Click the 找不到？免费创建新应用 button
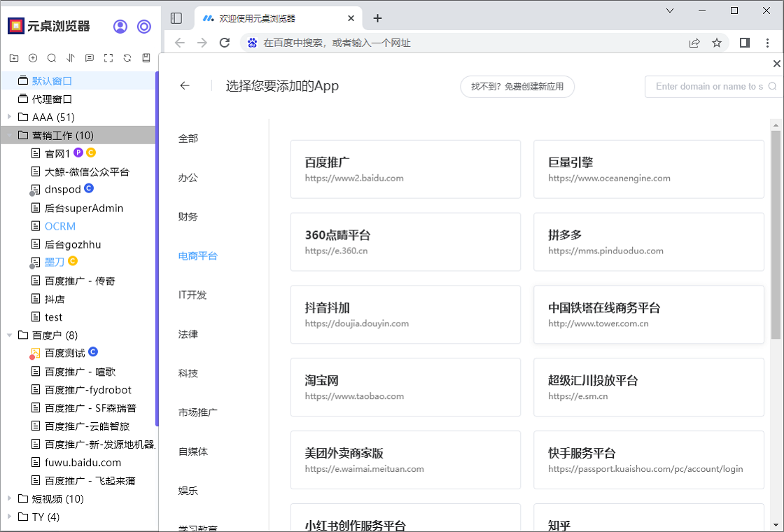The width and height of the screenshot is (784, 532). point(517,87)
